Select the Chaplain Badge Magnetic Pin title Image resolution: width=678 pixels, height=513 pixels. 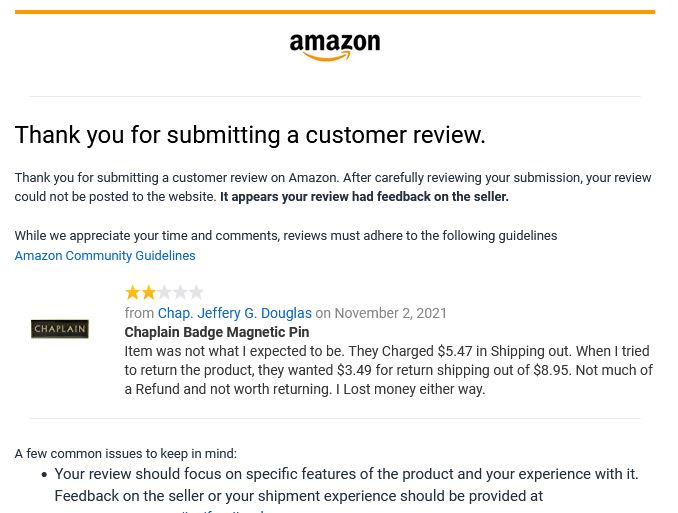[x=217, y=332]
